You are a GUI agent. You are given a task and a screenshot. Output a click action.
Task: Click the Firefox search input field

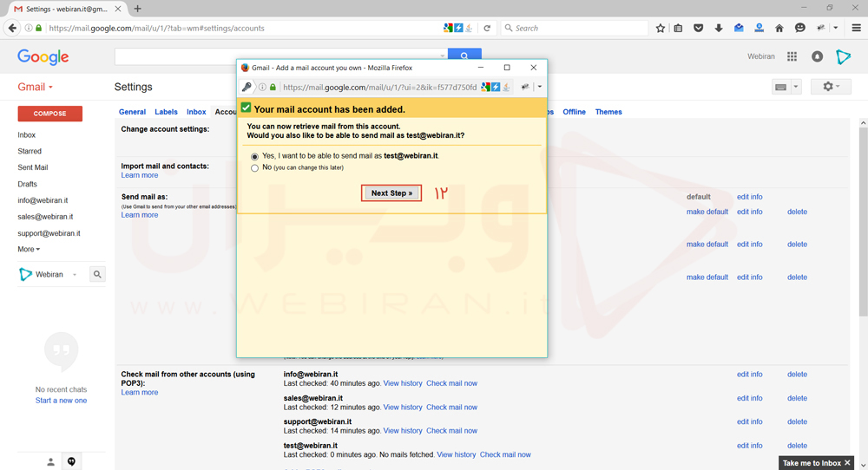pyautogui.click(x=577, y=28)
